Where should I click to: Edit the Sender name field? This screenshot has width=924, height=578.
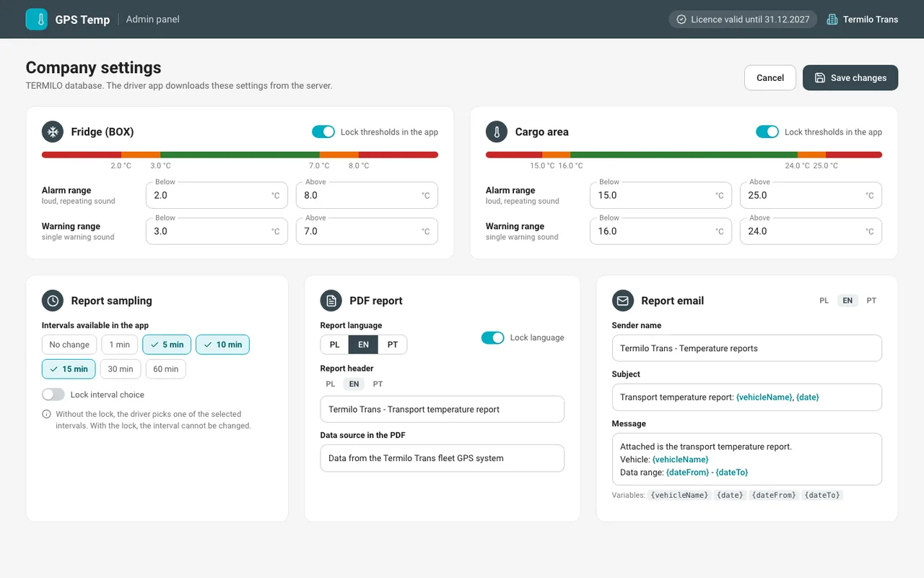(x=747, y=348)
